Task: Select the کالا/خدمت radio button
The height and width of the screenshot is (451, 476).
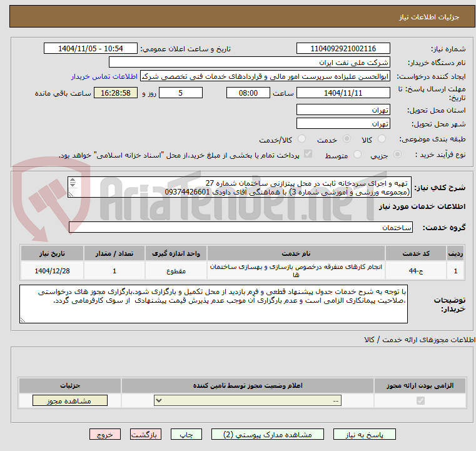Action: 301,139
